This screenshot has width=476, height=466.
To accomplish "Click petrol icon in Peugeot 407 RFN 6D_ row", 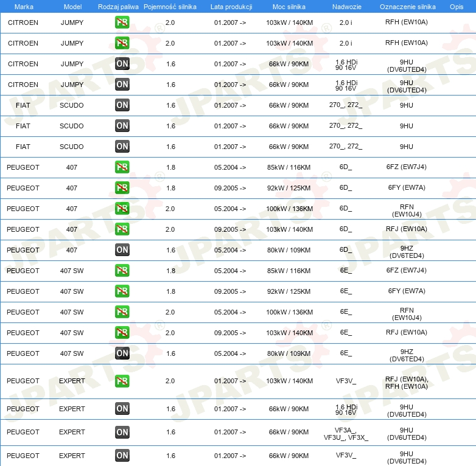I will click(122, 209).
